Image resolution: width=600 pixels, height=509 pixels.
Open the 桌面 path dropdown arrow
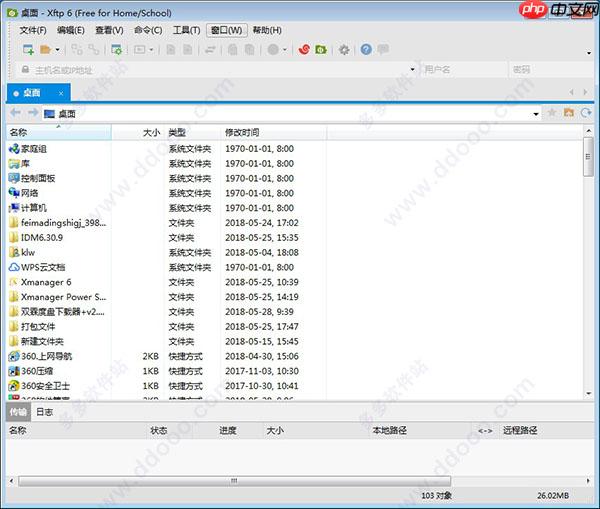(536, 114)
